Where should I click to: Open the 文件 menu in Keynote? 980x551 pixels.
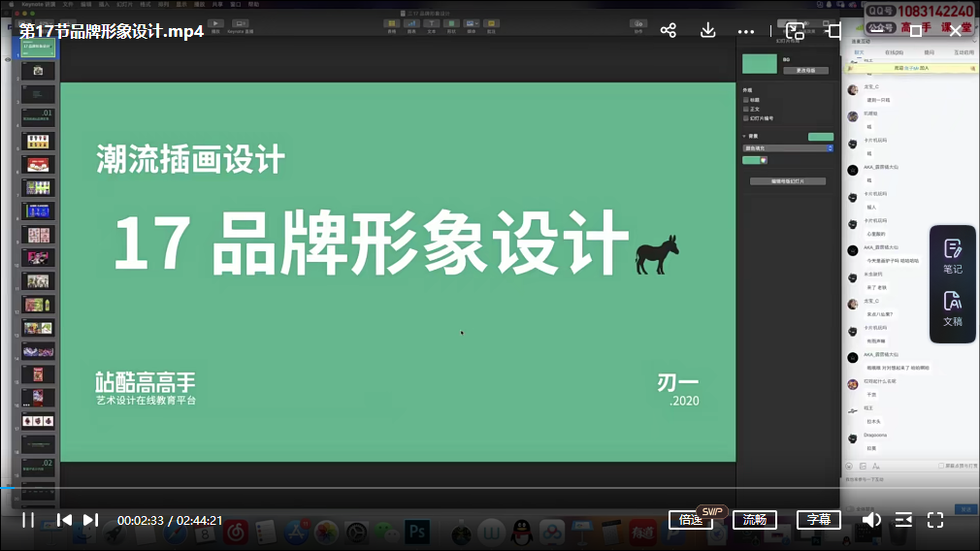[68, 5]
